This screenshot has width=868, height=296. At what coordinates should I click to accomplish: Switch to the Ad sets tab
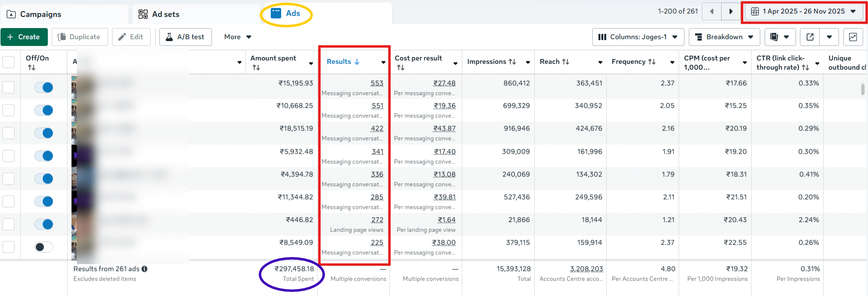(159, 14)
